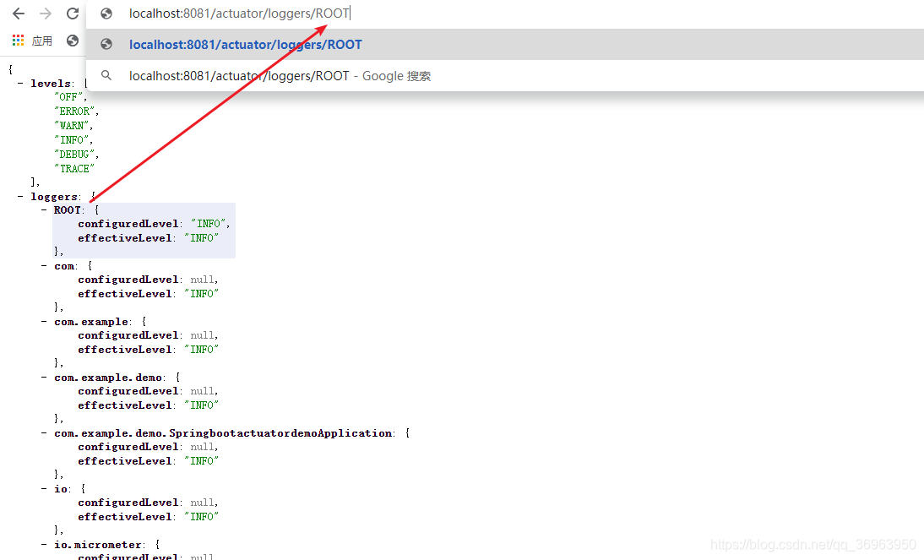Collapse the loggers object node
This screenshot has height=560, width=924.
point(20,196)
